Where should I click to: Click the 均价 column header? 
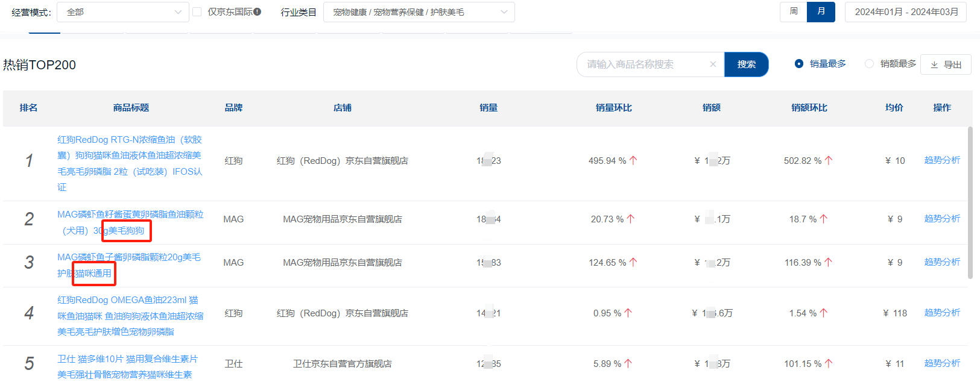click(894, 108)
